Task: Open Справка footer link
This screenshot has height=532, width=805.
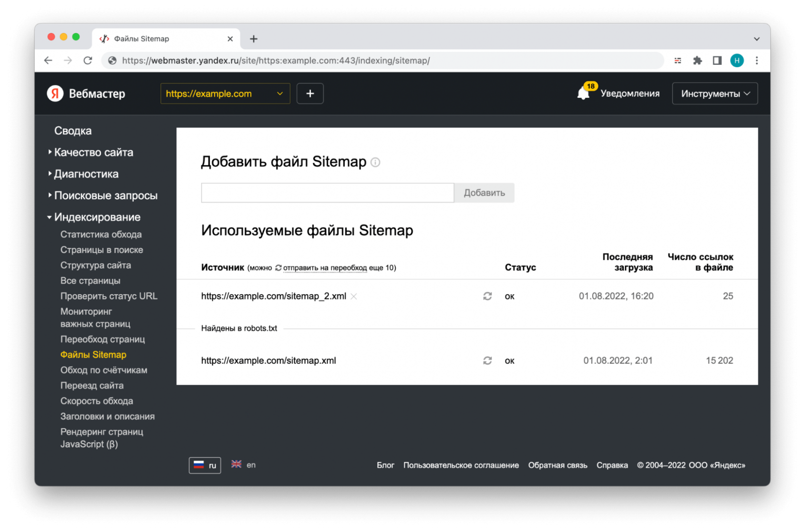Action: 612,465
